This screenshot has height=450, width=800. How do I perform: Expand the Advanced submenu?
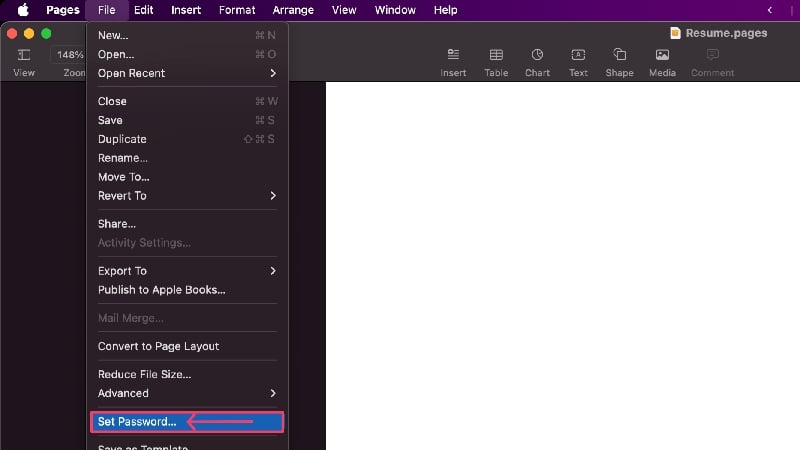pos(187,393)
